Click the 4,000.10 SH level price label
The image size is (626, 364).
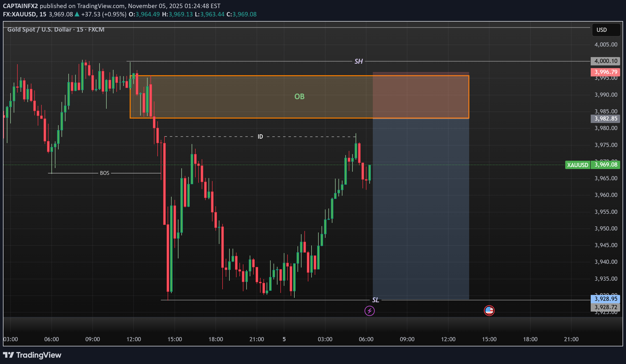606,61
